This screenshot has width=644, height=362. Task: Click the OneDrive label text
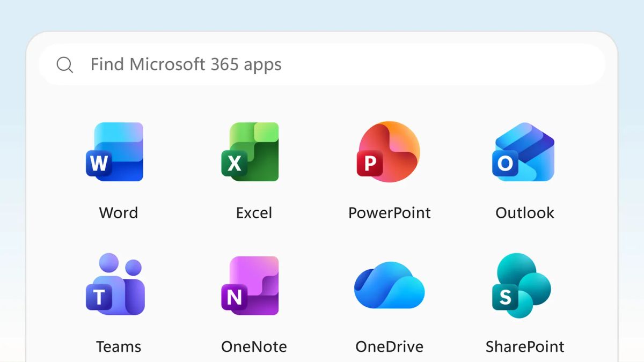pyautogui.click(x=390, y=346)
